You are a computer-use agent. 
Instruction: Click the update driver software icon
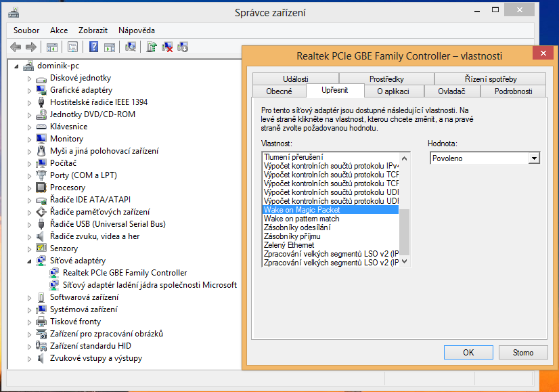coord(152,47)
